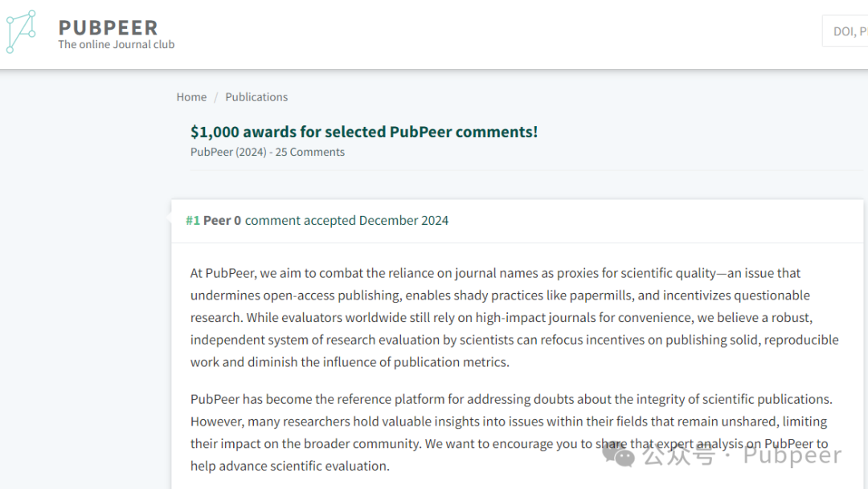This screenshot has width=868, height=489.
Task: Select the "Peer 0" commenter name
Action: click(222, 220)
